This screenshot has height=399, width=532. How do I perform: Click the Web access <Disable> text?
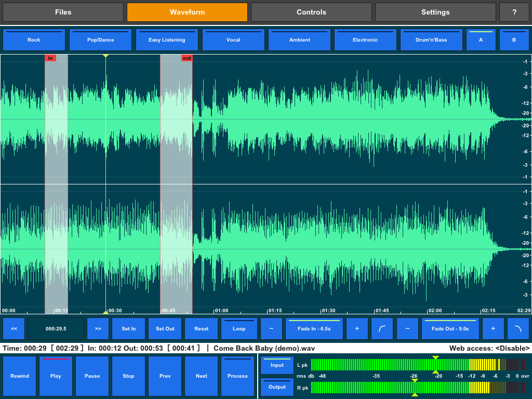[489, 348]
